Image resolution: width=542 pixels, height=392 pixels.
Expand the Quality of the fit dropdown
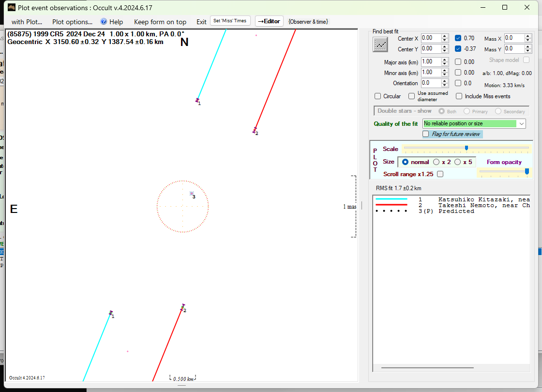[x=521, y=124]
